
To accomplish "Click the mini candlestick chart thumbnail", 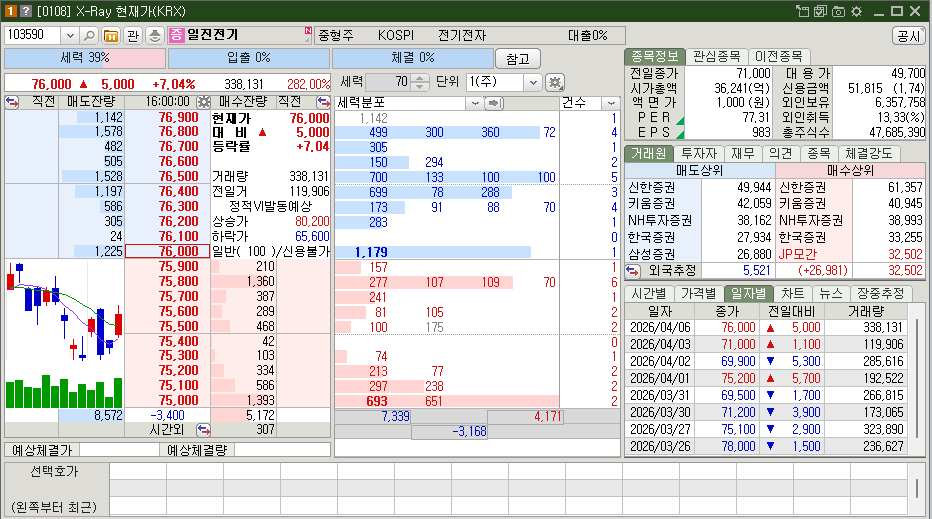I will (x=64, y=334).
